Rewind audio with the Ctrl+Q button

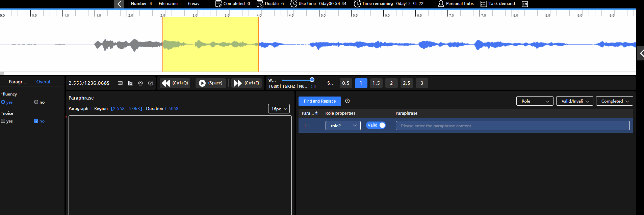[175, 83]
